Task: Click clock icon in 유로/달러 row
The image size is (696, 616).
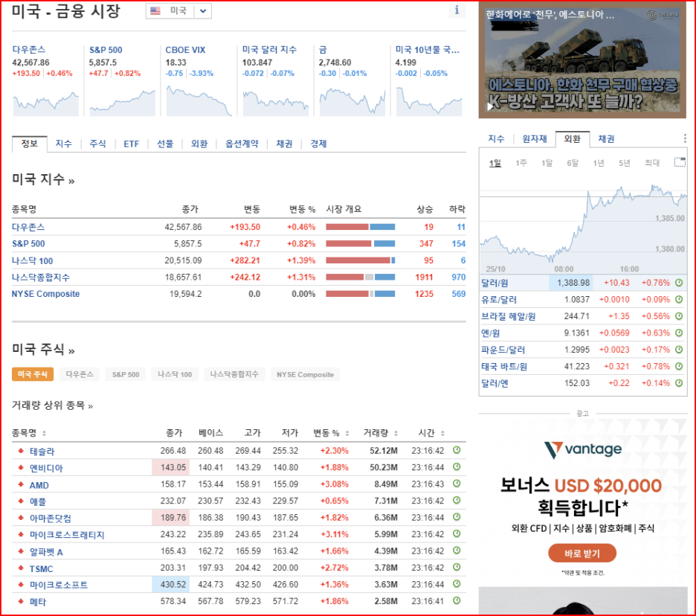Action: (x=679, y=299)
